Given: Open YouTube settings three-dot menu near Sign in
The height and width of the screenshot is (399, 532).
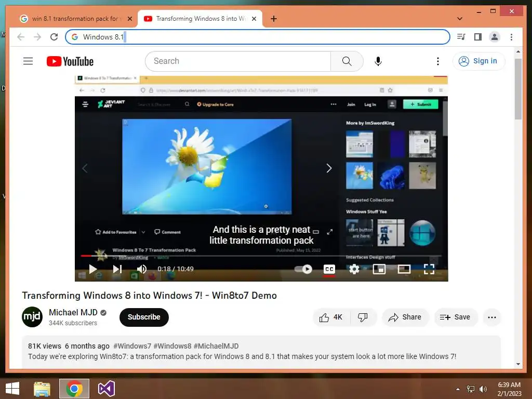Looking at the screenshot, I should [x=438, y=61].
